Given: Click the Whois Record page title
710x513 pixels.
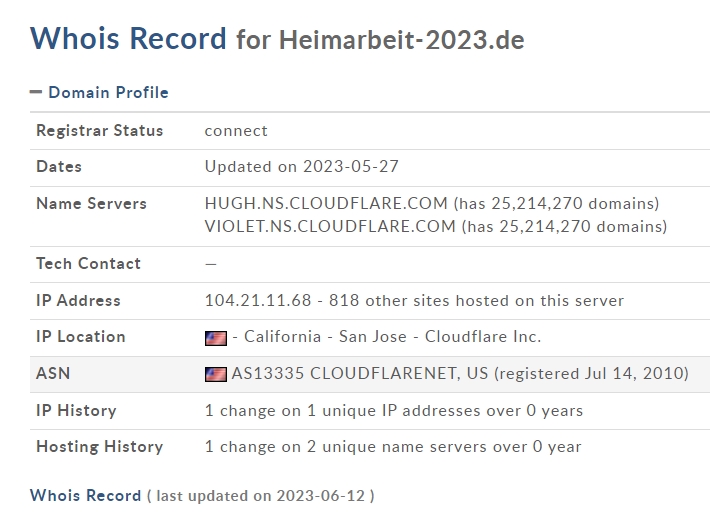Looking at the screenshot, I should tap(128, 38).
